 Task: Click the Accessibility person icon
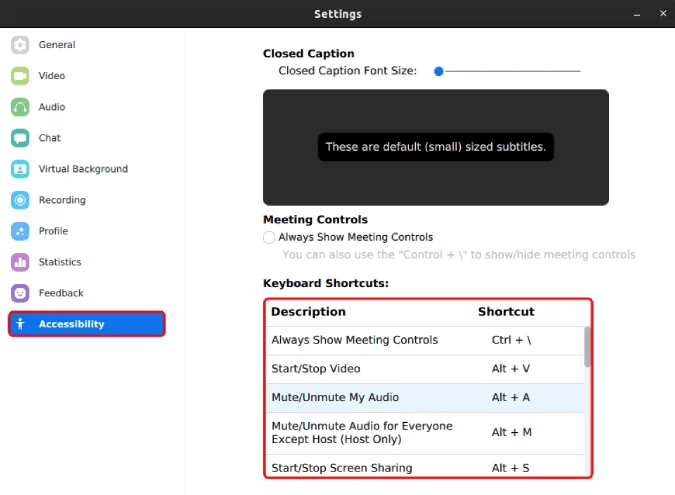pyautogui.click(x=20, y=324)
